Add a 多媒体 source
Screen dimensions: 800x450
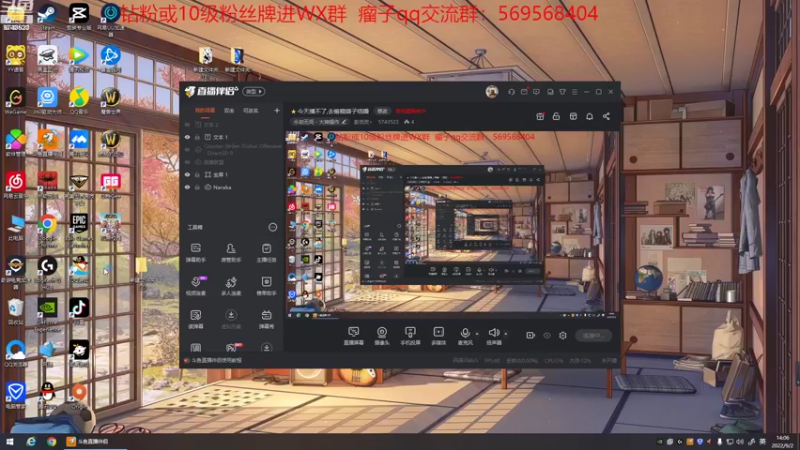[x=439, y=336]
